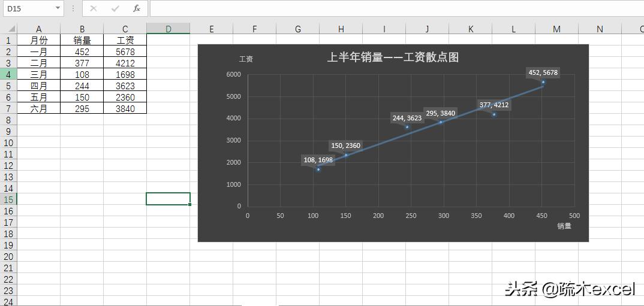
Task: Select chart title 上半年销量——工资散点图
Action: point(393,57)
